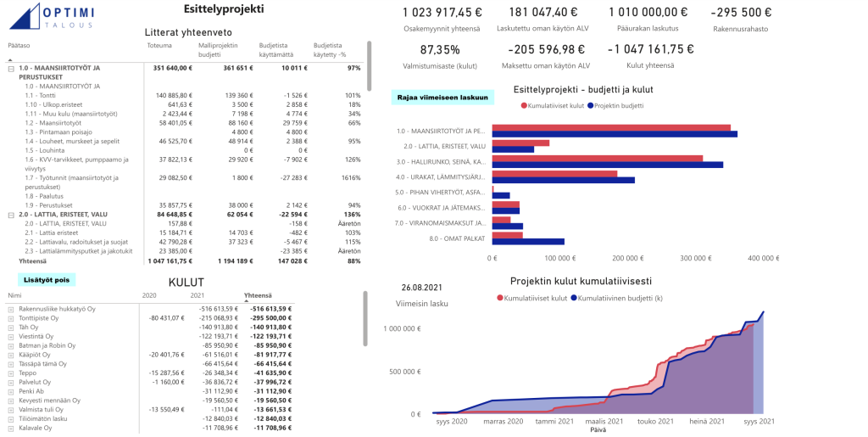This screenshot has width=868, height=437.
Task: Click the scrollbar of Litterat yhteenveto table
Action: point(369,59)
